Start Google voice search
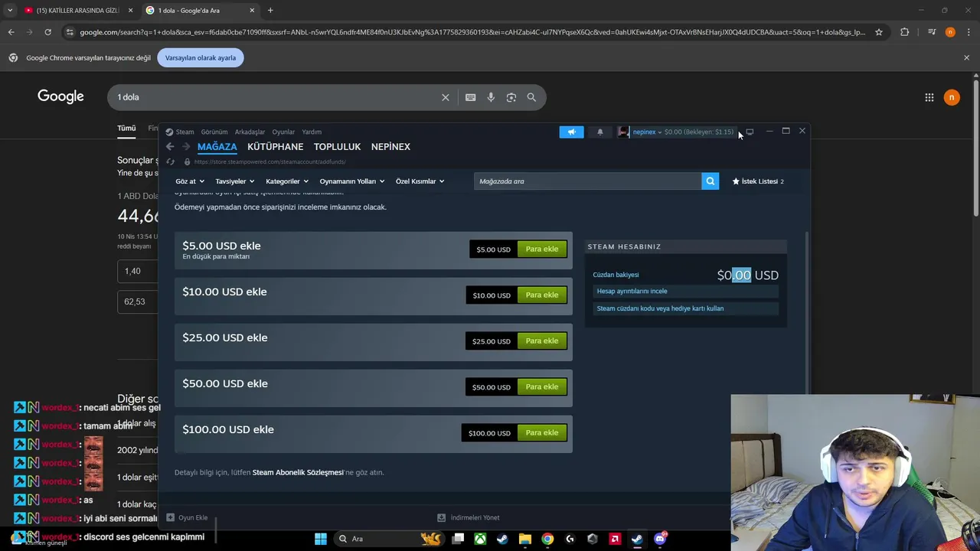Screen dimensions: 980x551 click(491, 97)
